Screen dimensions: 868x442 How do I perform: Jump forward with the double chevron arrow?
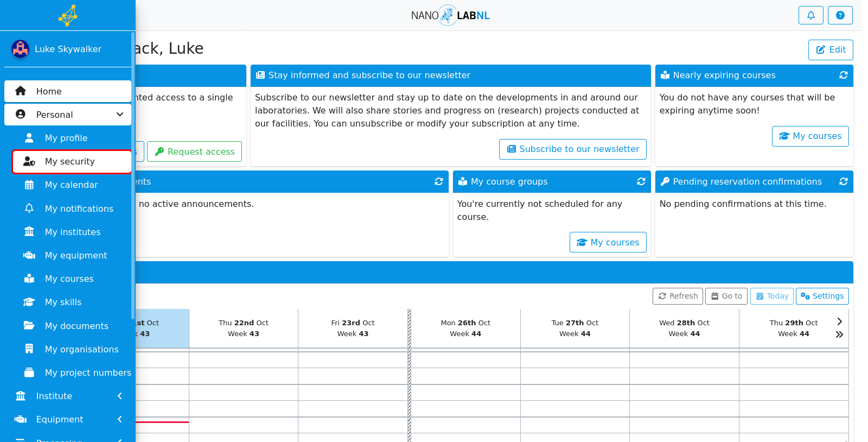(839, 334)
